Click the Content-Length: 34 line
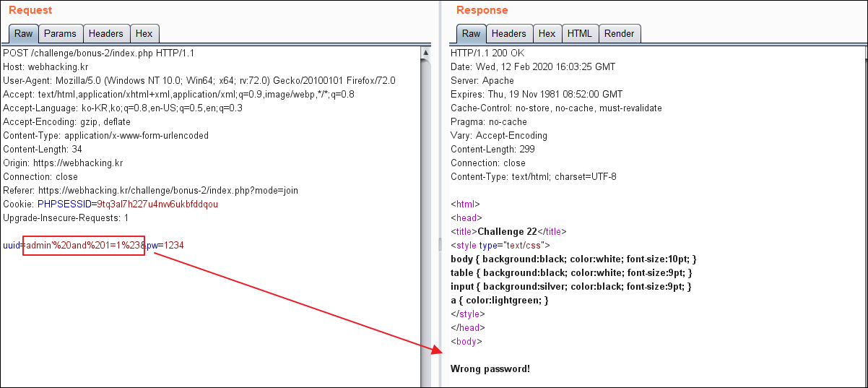Image resolution: width=868 pixels, height=388 pixels. click(x=43, y=150)
